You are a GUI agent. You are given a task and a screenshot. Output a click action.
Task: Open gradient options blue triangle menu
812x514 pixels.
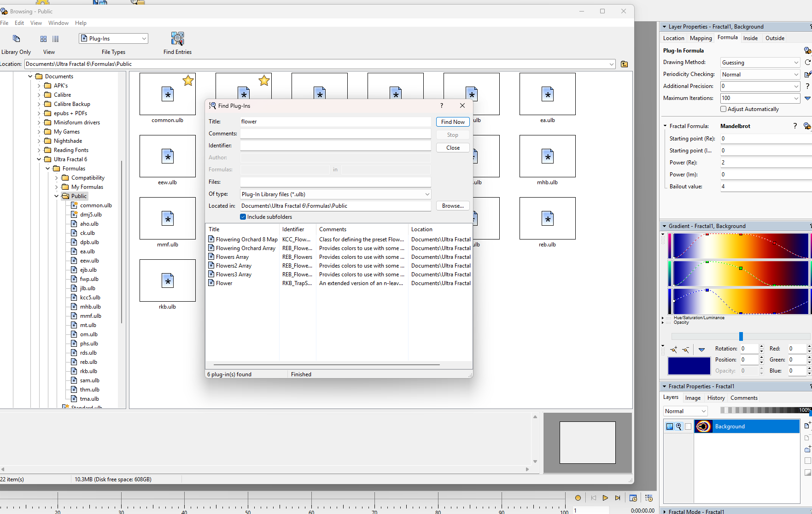[x=701, y=350]
